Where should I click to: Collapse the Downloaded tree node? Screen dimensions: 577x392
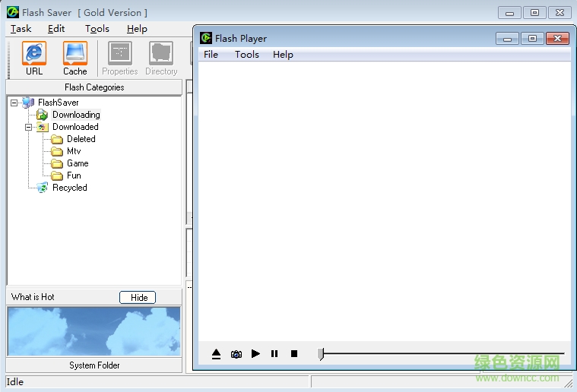[29, 127]
